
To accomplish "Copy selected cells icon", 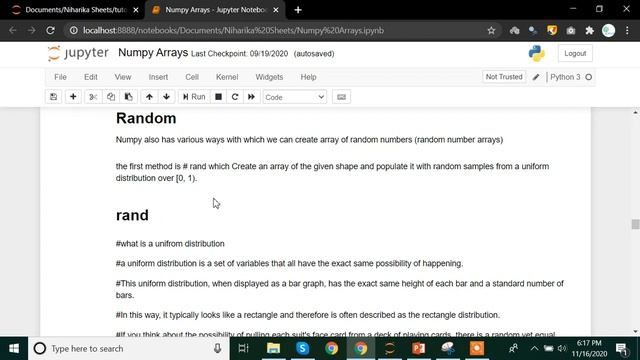I will tap(111, 97).
